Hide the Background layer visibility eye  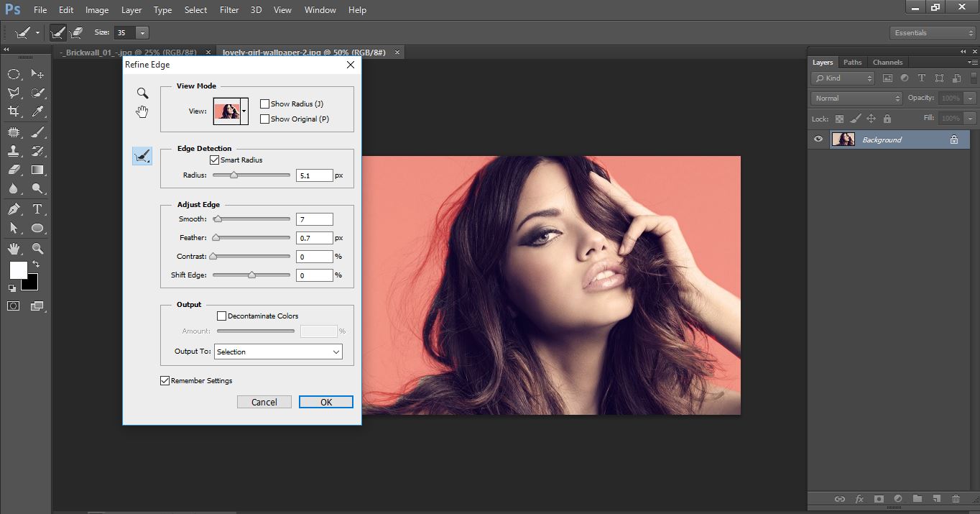click(818, 139)
